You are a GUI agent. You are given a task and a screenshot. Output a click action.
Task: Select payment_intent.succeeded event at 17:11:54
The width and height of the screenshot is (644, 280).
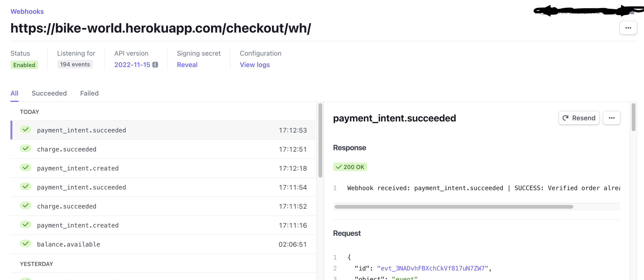coord(163,187)
